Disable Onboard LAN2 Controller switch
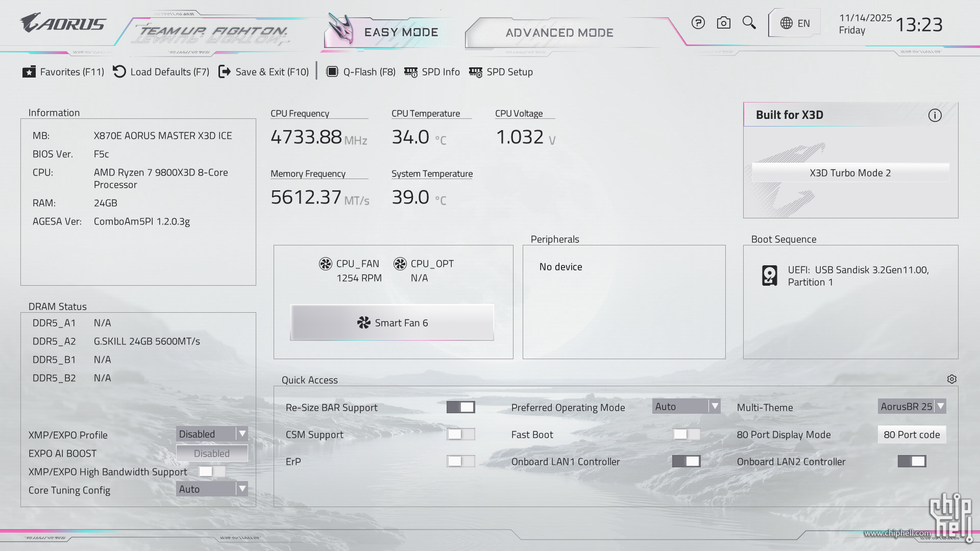The width and height of the screenshot is (980, 551). point(912,461)
